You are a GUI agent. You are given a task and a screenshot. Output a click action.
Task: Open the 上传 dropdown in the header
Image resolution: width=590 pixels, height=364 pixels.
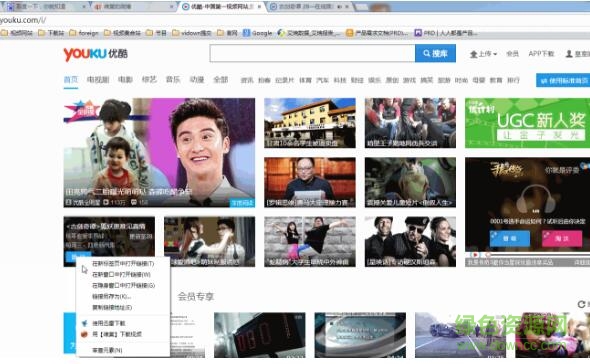point(484,54)
